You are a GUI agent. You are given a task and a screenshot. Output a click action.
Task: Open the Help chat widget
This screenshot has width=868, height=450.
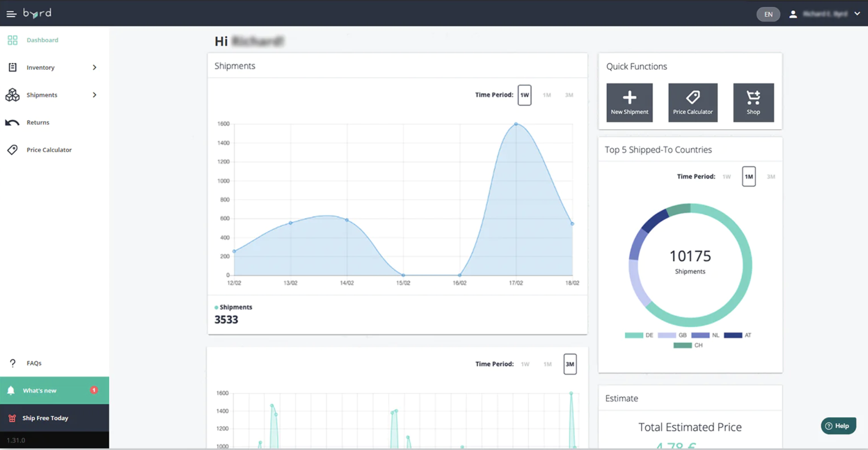click(x=838, y=426)
